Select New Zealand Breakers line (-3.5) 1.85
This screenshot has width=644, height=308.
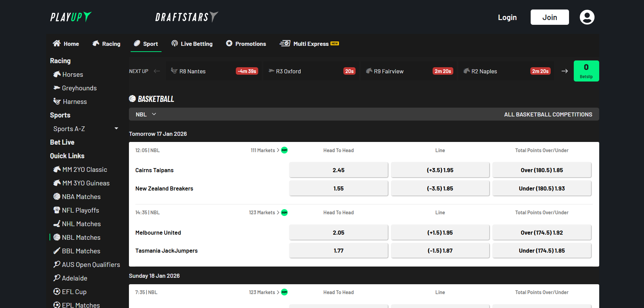pos(440,188)
